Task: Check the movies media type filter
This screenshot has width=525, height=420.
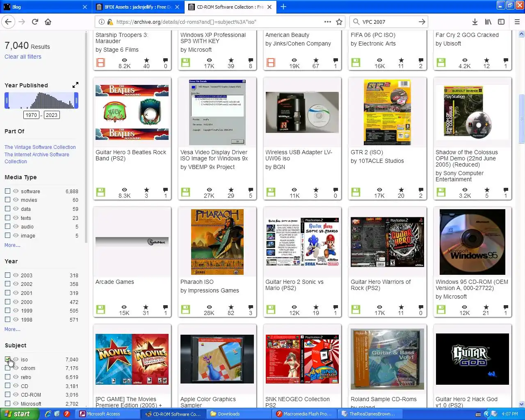Action: [7, 200]
